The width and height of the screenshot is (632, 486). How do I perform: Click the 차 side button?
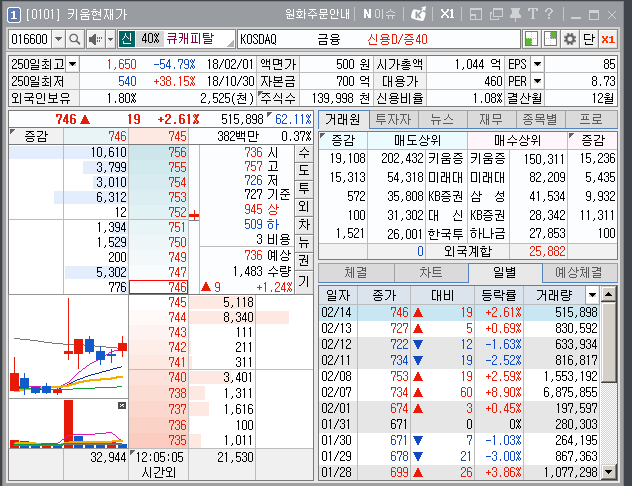[304, 224]
